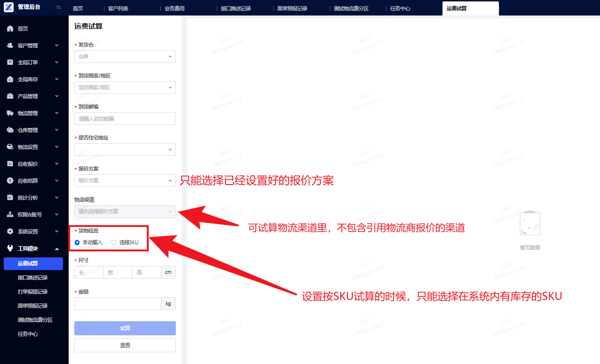This screenshot has width=600, height=364.
Task: Open 打单报错记录 in sidebar submenu
Action: (x=33, y=292)
